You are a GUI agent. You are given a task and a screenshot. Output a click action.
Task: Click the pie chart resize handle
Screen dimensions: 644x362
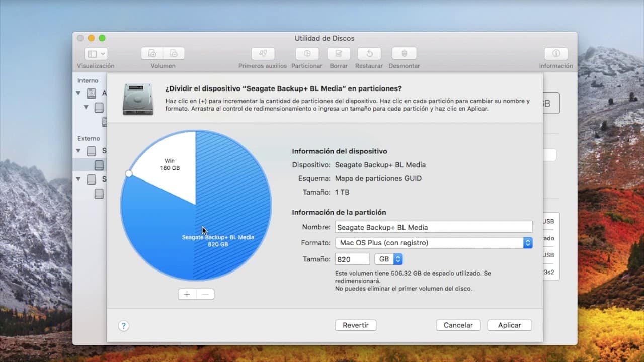click(129, 173)
